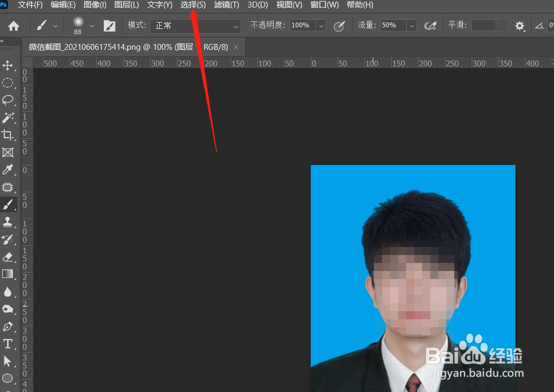554x392 pixels.
Task: Select the Lasso tool
Action: pyautogui.click(x=8, y=100)
